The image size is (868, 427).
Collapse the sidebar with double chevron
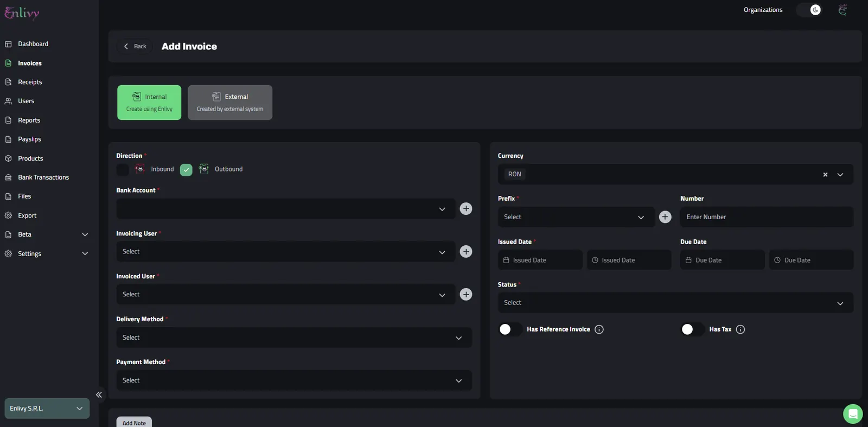click(99, 395)
